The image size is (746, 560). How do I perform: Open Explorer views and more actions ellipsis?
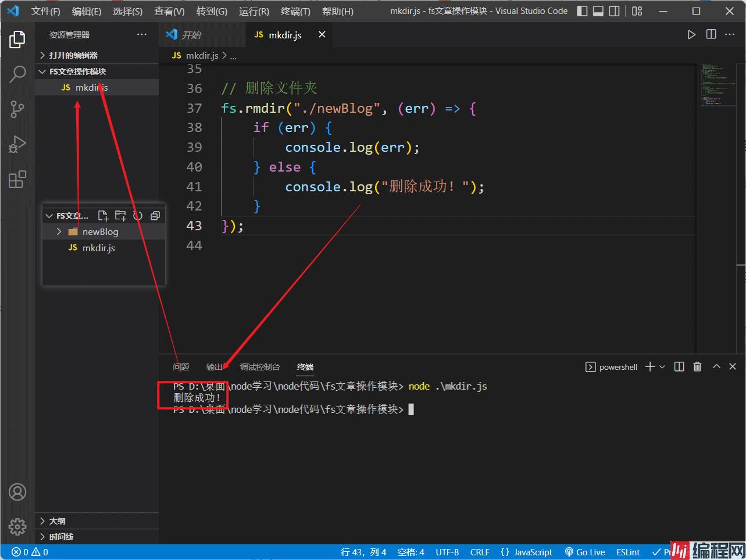[x=142, y=35]
